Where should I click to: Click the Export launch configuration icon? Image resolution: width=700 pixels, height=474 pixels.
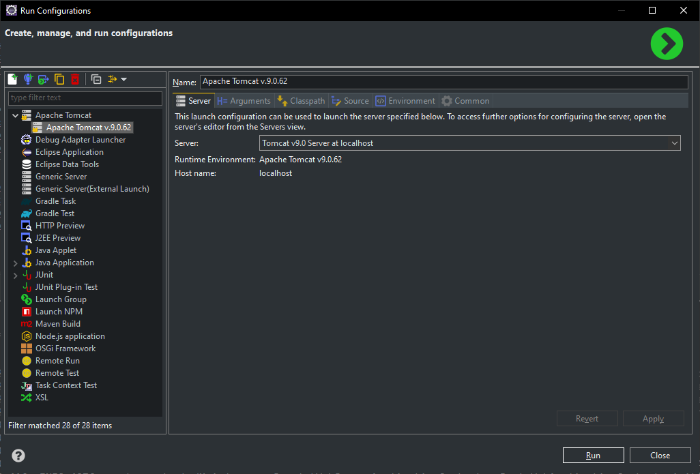(x=43, y=79)
